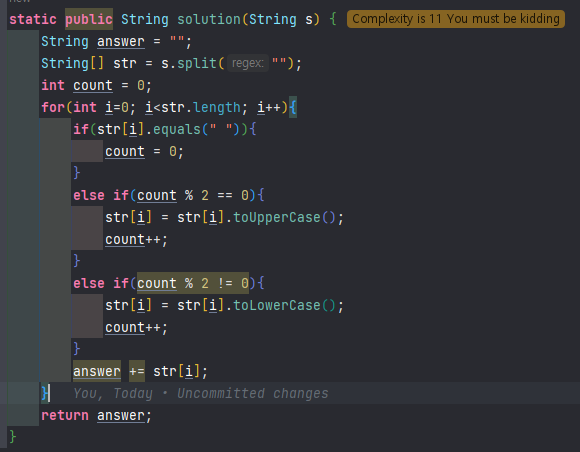
Task: Click the 'equals' method call
Action: (x=177, y=129)
